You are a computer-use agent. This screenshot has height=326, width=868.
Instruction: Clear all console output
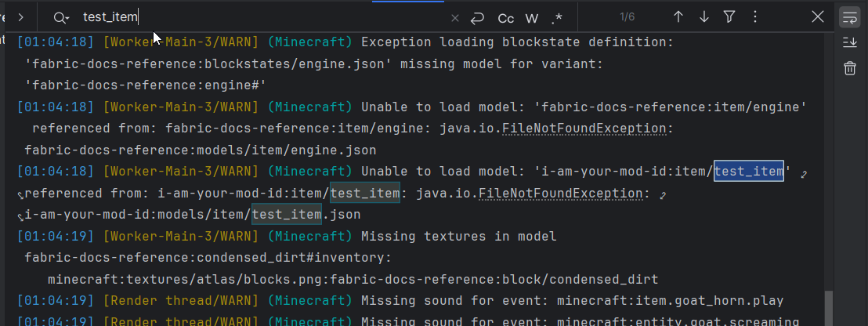click(849, 69)
